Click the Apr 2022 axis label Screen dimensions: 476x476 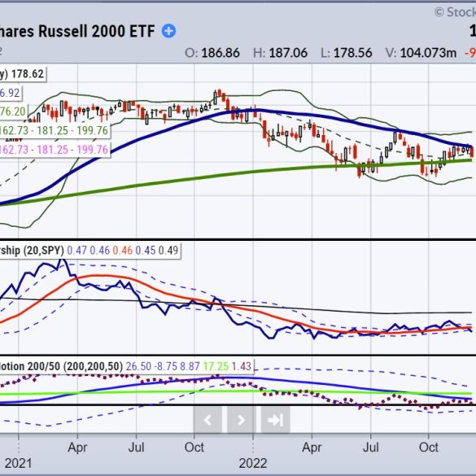tap(312, 448)
